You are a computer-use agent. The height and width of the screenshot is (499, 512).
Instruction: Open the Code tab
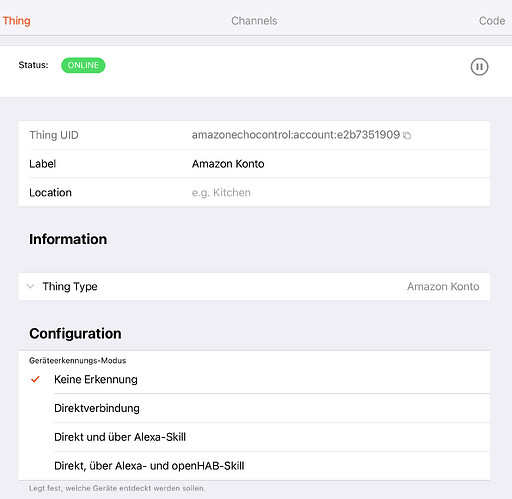click(492, 21)
